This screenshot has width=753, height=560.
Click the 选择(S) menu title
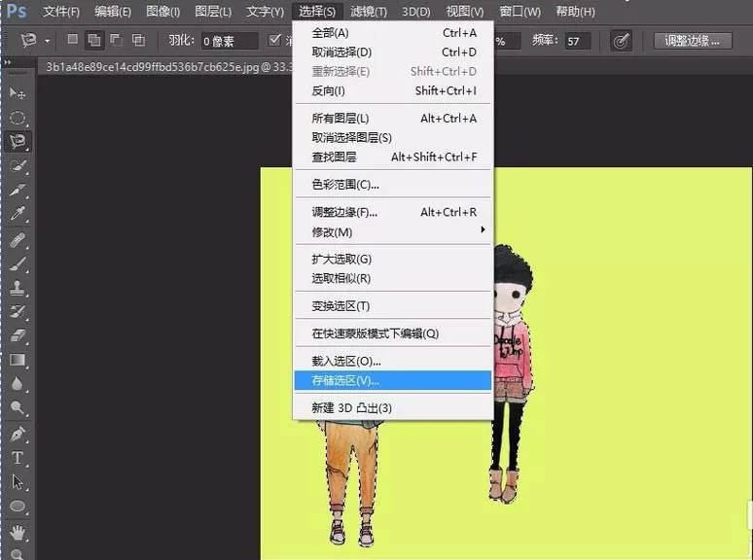(316, 11)
